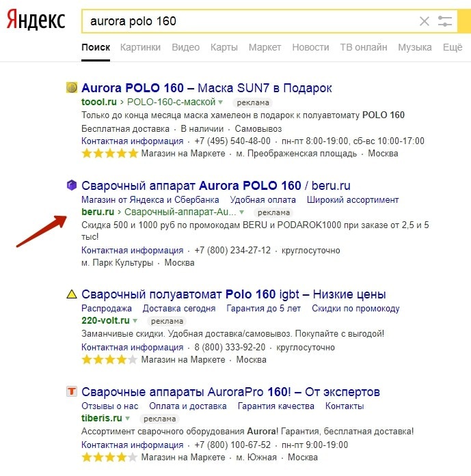Click the toool.ru favicon next to Aurora POLO 160
Viewport: 471px width, 476px height.
(72, 87)
